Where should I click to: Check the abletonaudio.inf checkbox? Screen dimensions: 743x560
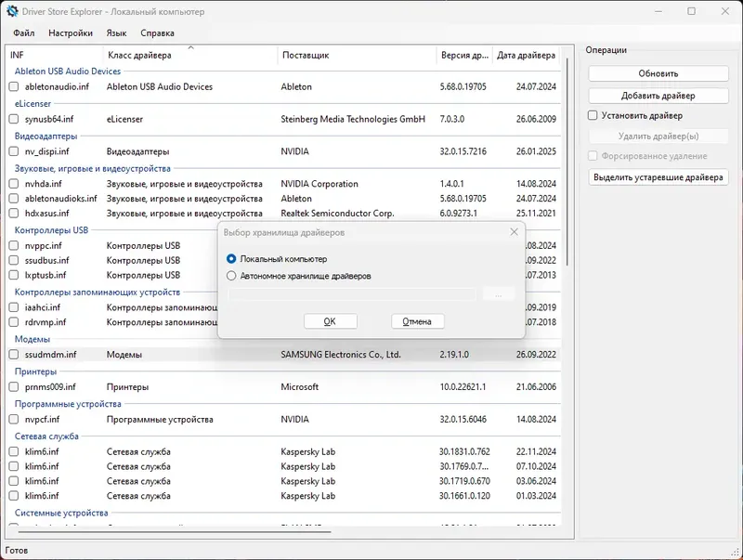[14, 86]
